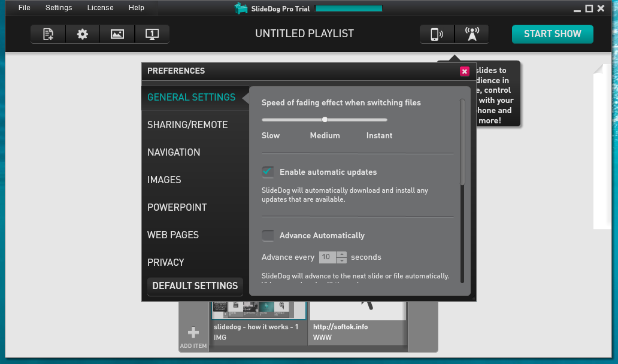The image size is (618, 364).
Task: Click the SlideDog dog logo icon
Action: (241, 8)
